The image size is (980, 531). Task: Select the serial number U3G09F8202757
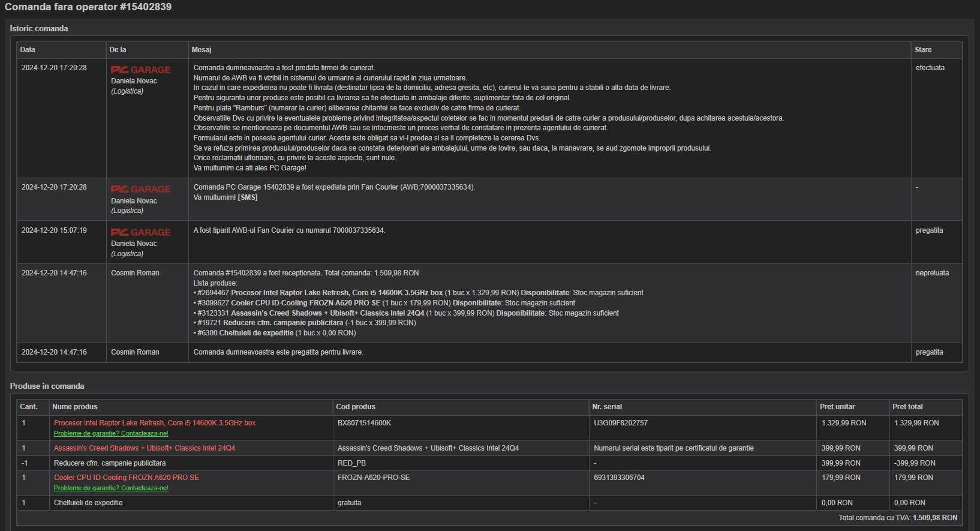pyautogui.click(x=621, y=423)
